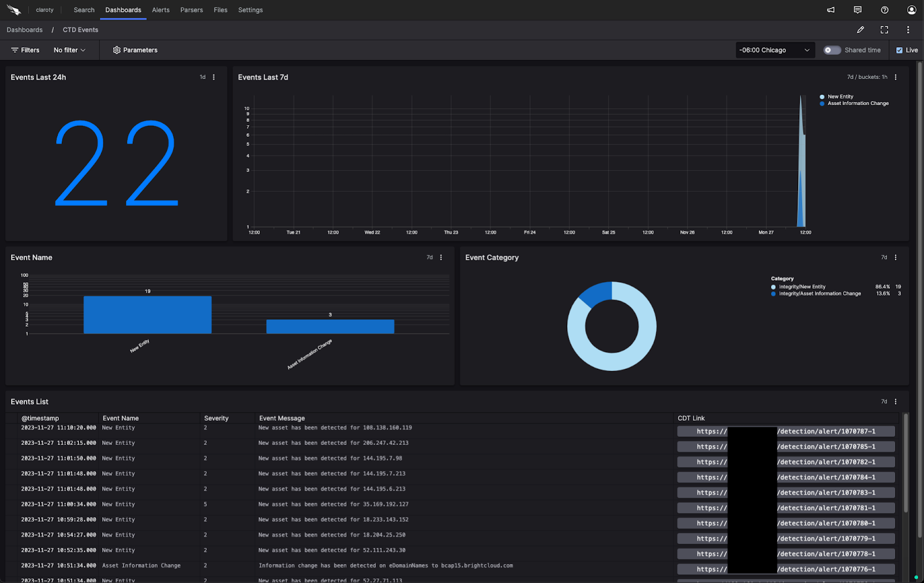Open Event Category widget kebab menu
This screenshot has height=583, width=924.
point(896,257)
